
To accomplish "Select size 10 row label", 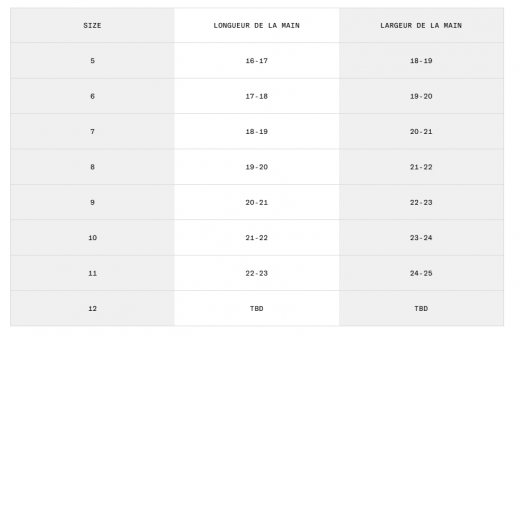I will 92,238.
